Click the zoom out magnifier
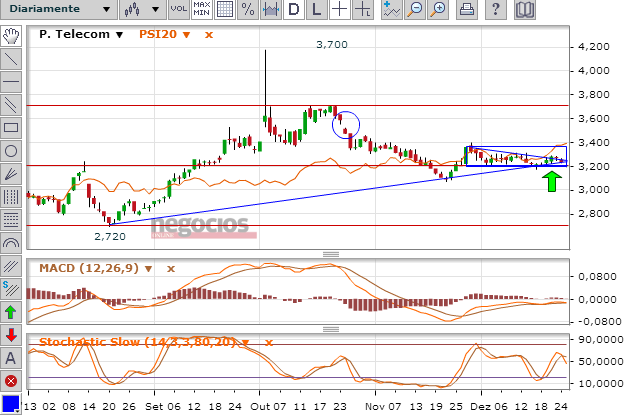 click(414, 9)
